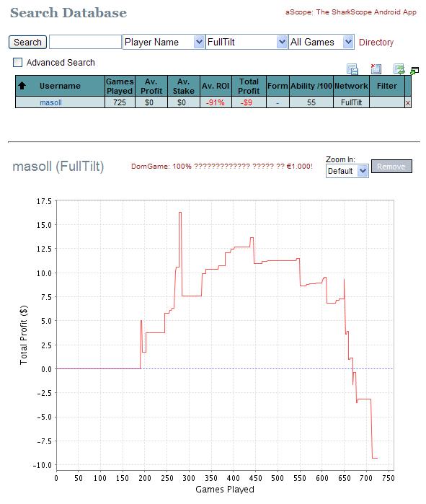Click the Search Database heading

click(x=68, y=13)
